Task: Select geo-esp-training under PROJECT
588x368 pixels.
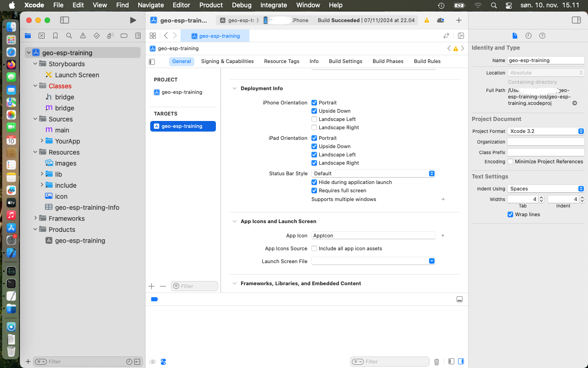Action: [x=183, y=92]
